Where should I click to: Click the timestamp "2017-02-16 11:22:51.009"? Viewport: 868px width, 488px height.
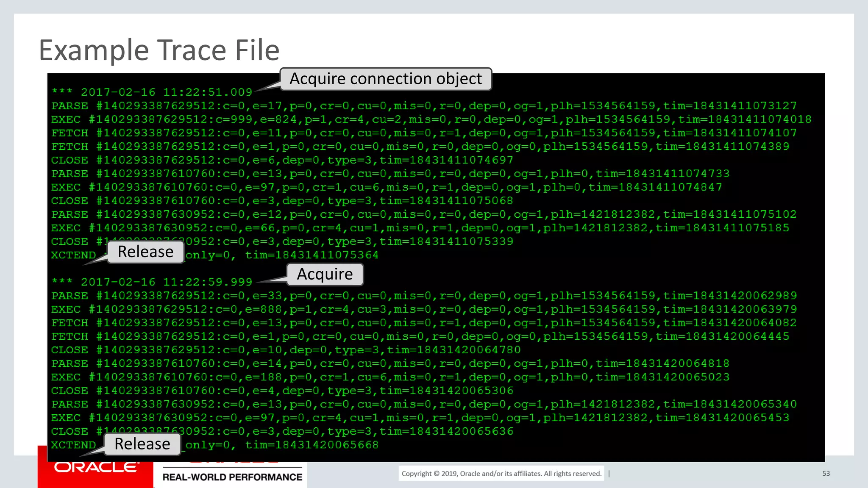(166, 92)
